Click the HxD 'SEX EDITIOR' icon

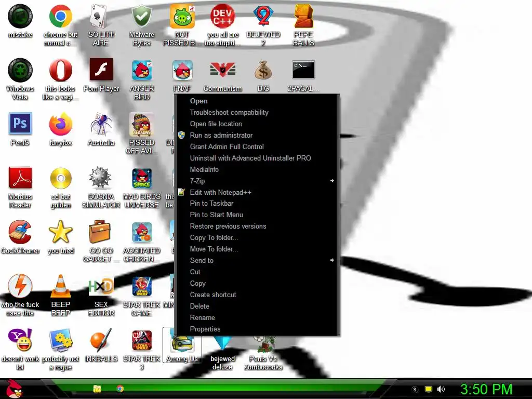coord(101,287)
